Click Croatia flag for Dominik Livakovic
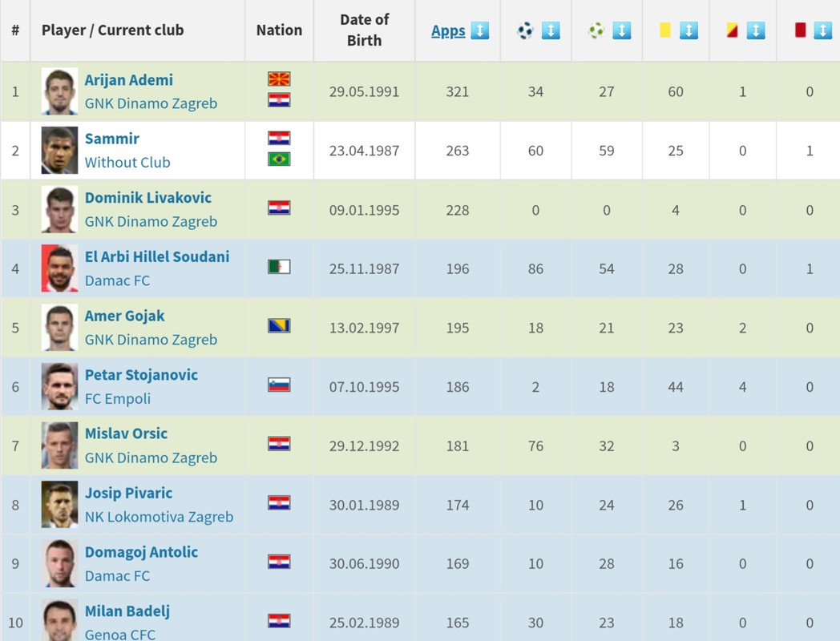Viewport: 840px width, 641px height. click(x=279, y=208)
